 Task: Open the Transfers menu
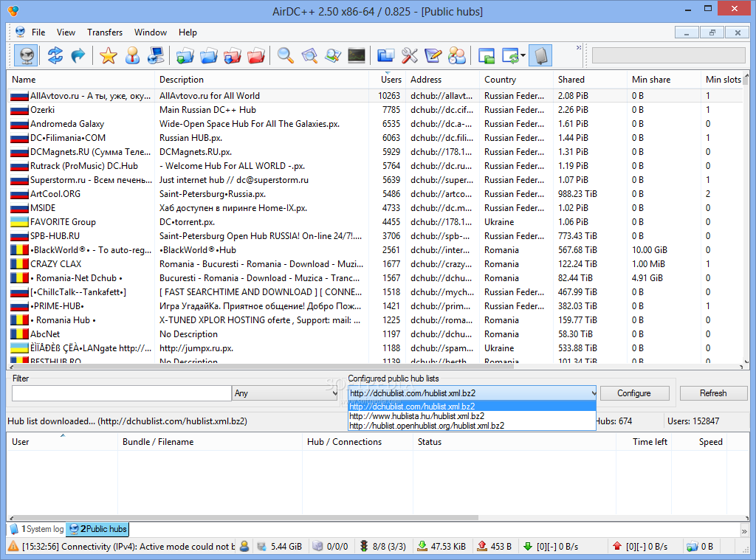coord(105,32)
